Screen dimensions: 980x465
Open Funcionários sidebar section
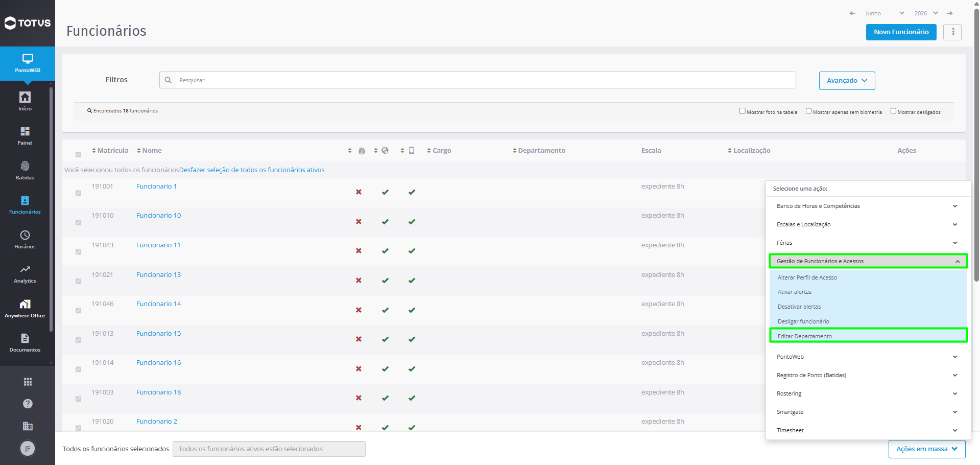point(25,205)
